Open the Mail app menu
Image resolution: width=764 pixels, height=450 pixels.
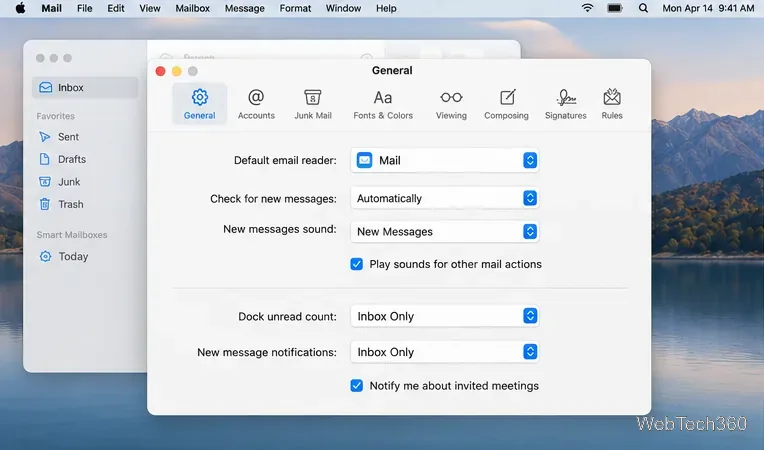51,8
